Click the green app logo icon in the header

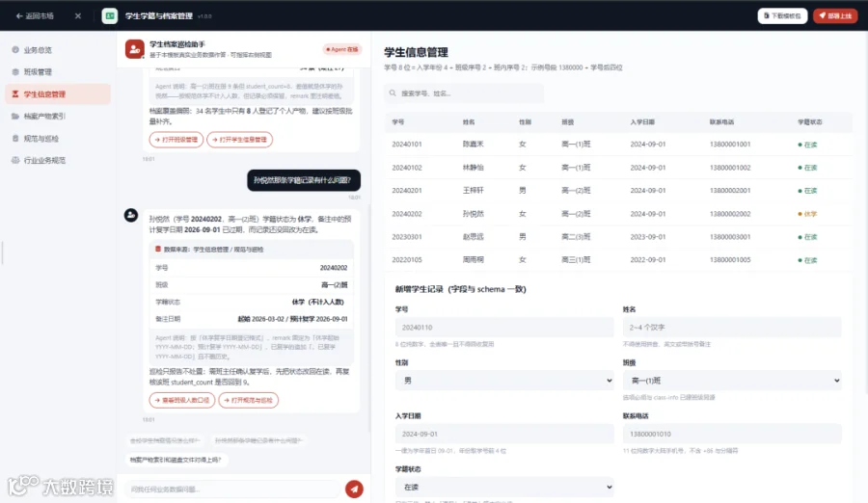click(x=110, y=16)
